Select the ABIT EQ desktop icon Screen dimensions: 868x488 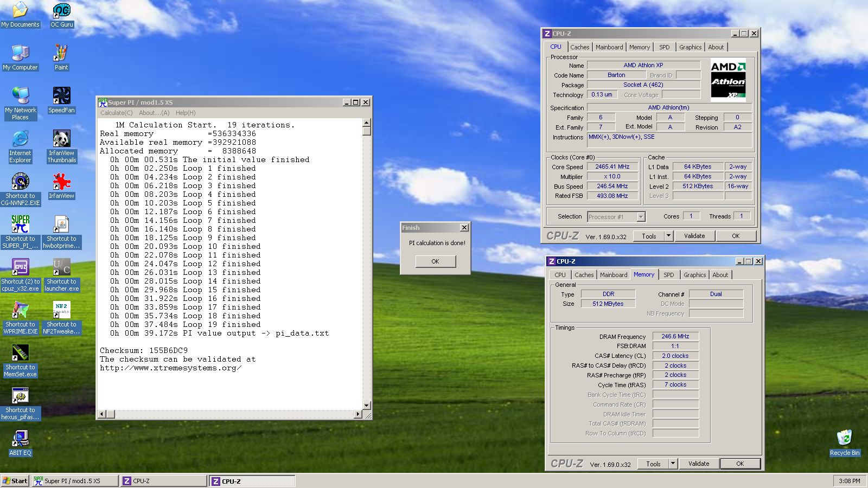(x=20, y=444)
